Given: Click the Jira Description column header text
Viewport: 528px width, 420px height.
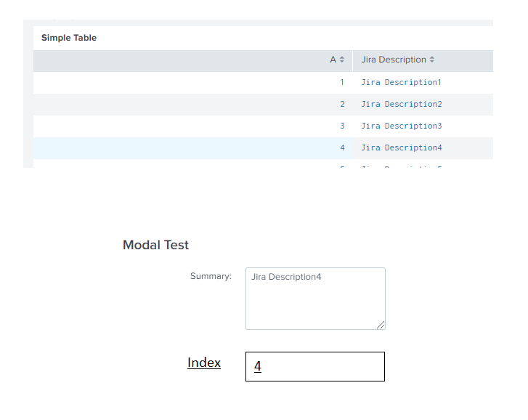Looking at the screenshot, I should (394, 60).
